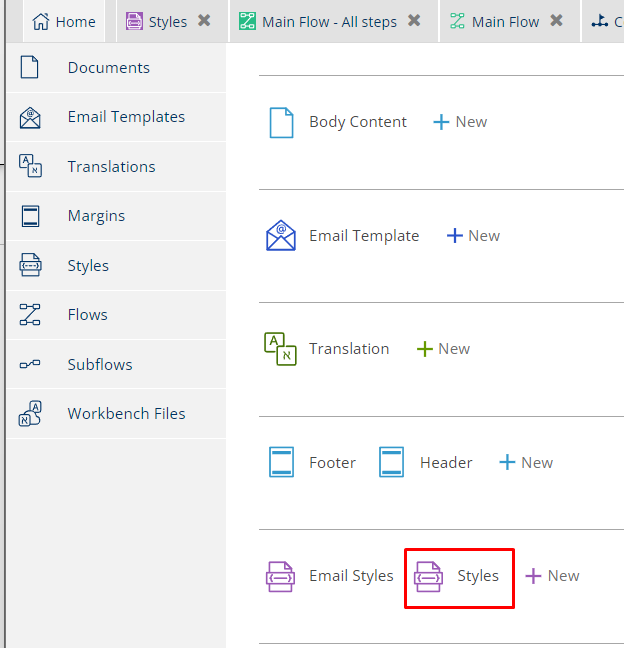Click the Margins icon in sidebar
The image size is (624, 648).
tap(30, 216)
